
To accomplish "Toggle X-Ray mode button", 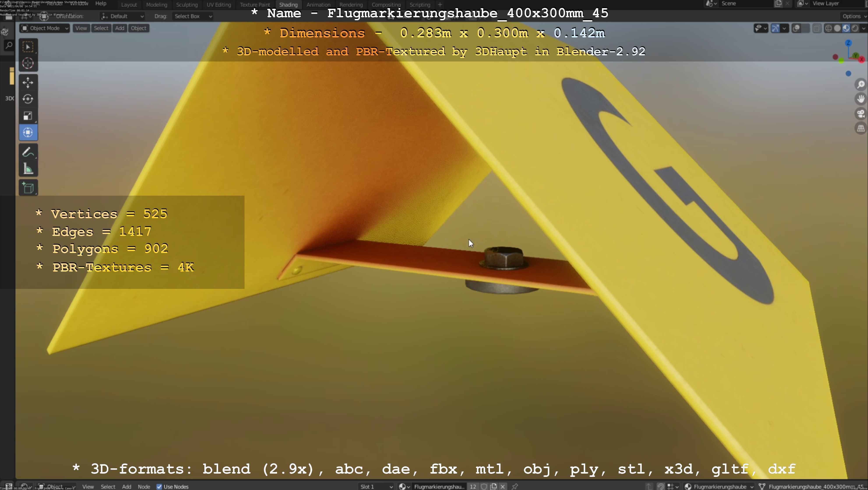I will pos(817,28).
